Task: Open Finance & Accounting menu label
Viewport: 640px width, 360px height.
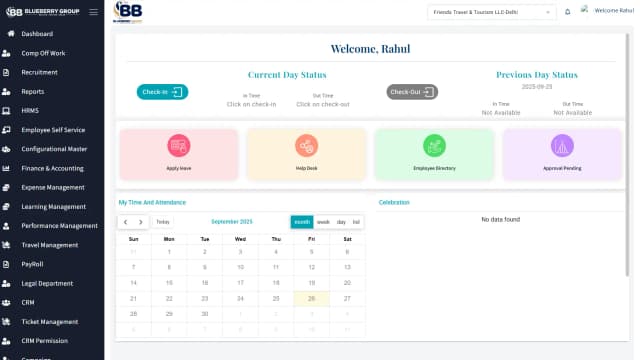Action: coord(53,168)
